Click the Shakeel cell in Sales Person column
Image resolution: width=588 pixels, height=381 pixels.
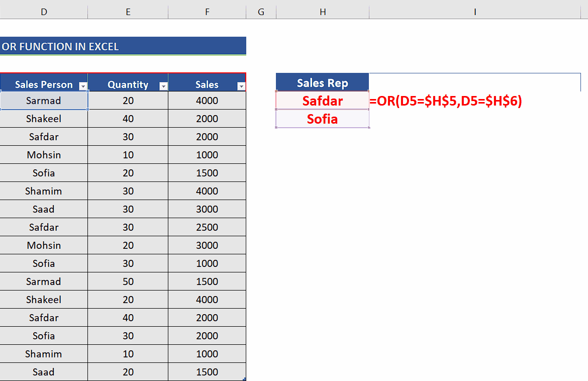point(44,119)
